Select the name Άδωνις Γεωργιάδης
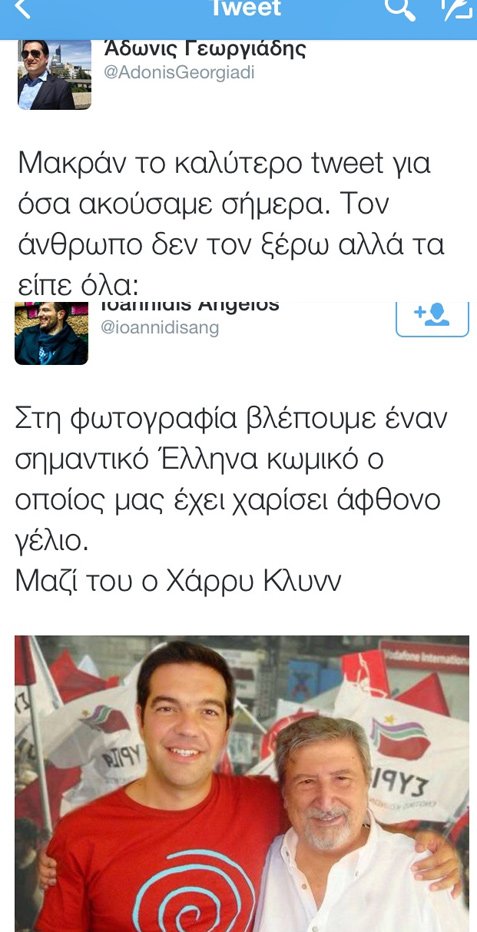The width and height of the screenshot is (477, 932). [x=204, y=49]
